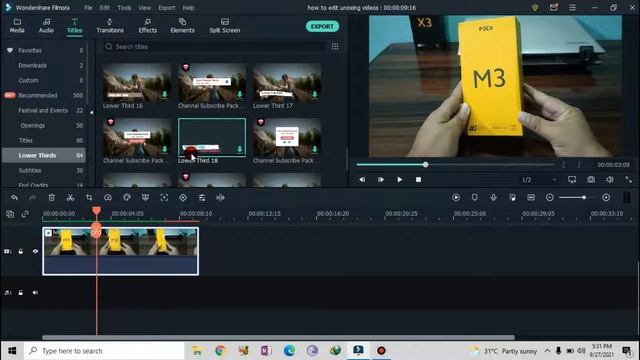Screen dimensions: 640x360
Task: Download the Lower Third 16 title
Action: pos(164,95)
